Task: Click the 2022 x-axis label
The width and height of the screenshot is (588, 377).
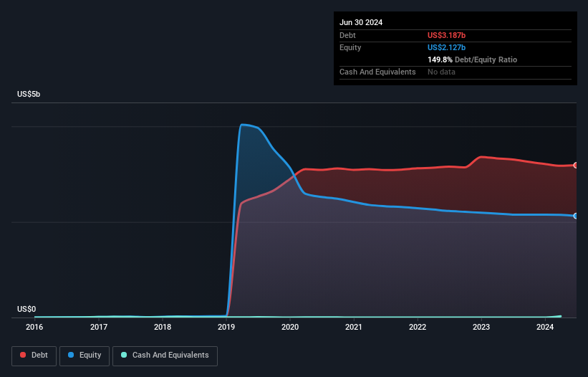Action: coord(418,327)
